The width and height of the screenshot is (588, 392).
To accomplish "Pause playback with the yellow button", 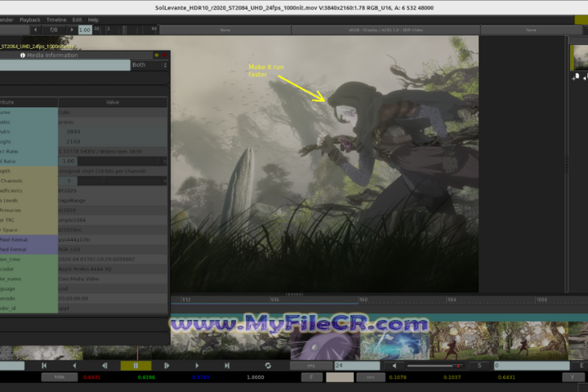I will (136, 366).
